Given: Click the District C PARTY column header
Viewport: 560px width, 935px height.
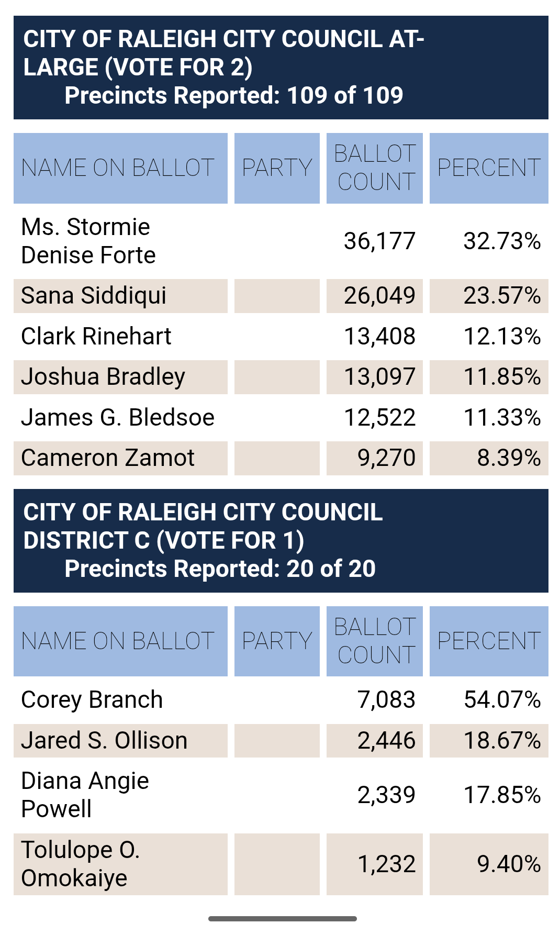Looking at the screenshot, I should coord(277,641).
